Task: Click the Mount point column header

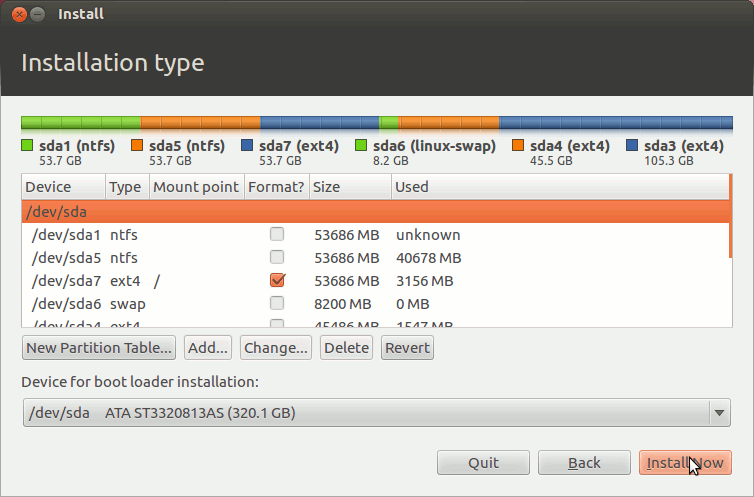Action: (x=196, y=187)
